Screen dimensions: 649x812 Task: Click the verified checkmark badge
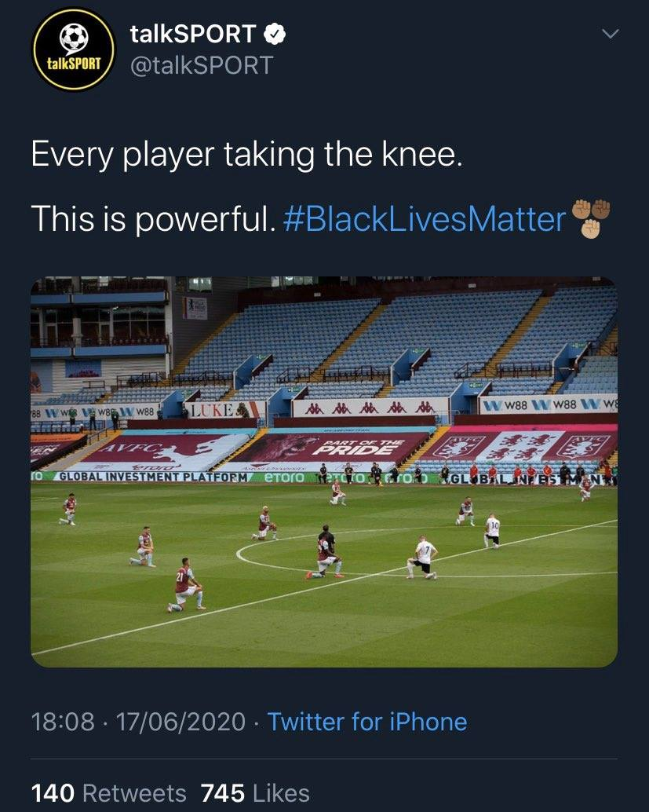(x=274, y=34)
